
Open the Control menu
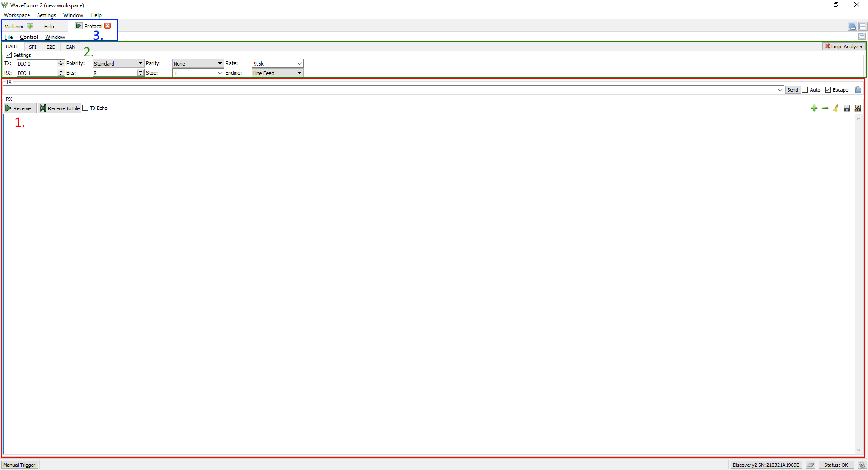click(x=29, y=37)
